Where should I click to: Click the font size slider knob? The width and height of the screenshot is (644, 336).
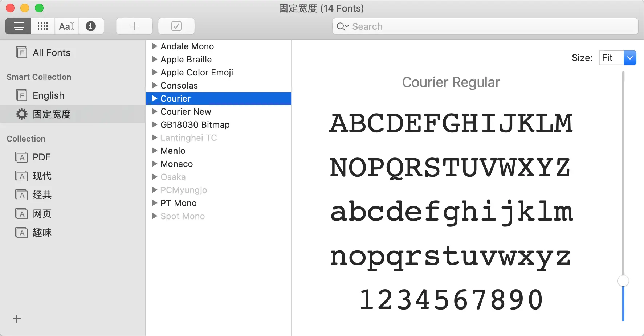coord(623,281)
